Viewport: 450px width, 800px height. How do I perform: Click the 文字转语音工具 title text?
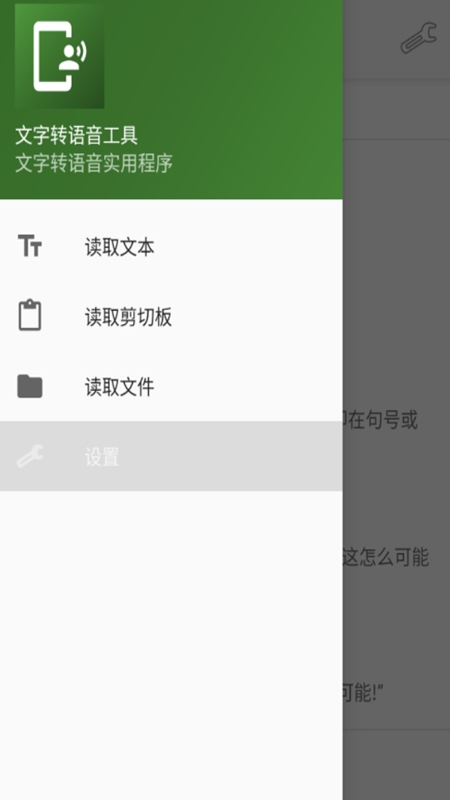(x=77, y=136)
